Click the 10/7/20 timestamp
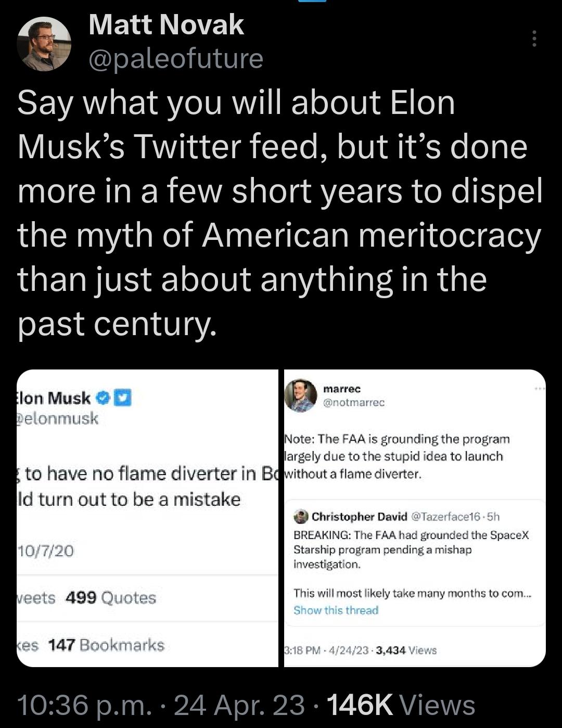Viewport: 562px width, 728px height. (x=47, y=550)
